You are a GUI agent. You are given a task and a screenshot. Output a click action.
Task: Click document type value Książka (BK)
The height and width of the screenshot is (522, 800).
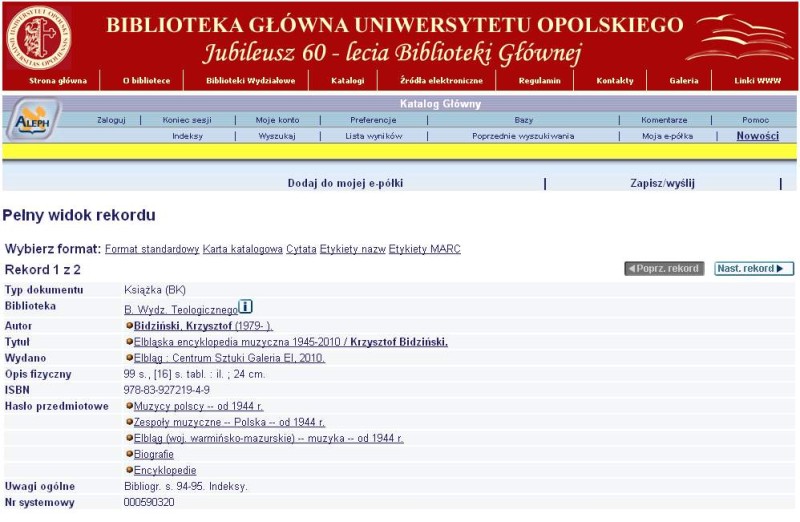[155, 290]
